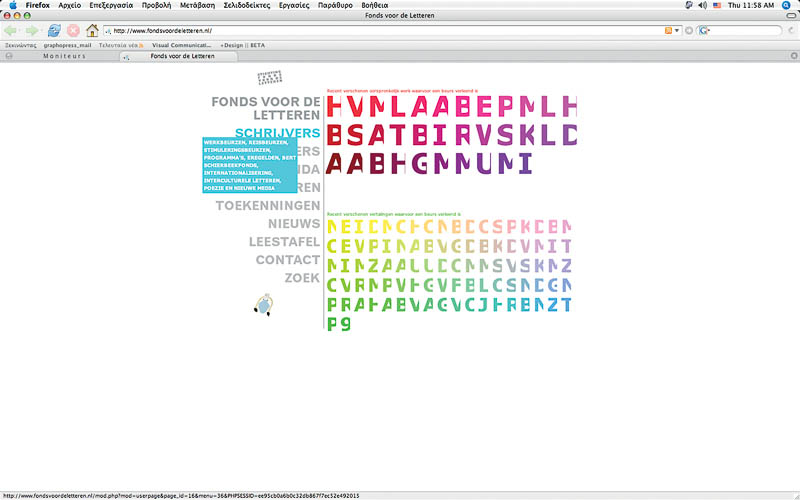Toggle the toolbar with the title bar pill button
The width and height of the screenshot is (800, 500).
[x=791, y=16]
